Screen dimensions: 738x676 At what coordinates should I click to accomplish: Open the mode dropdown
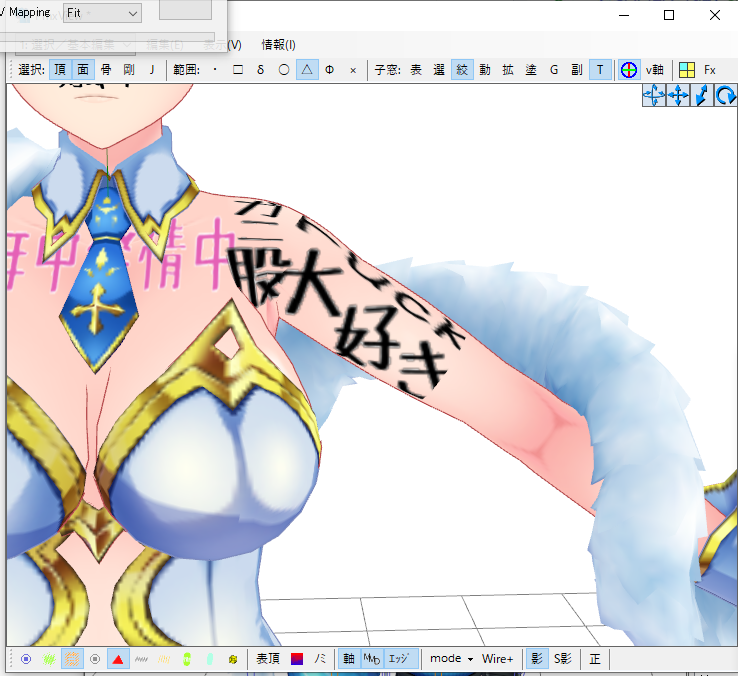pyautogui.click(x=451, y=659)
